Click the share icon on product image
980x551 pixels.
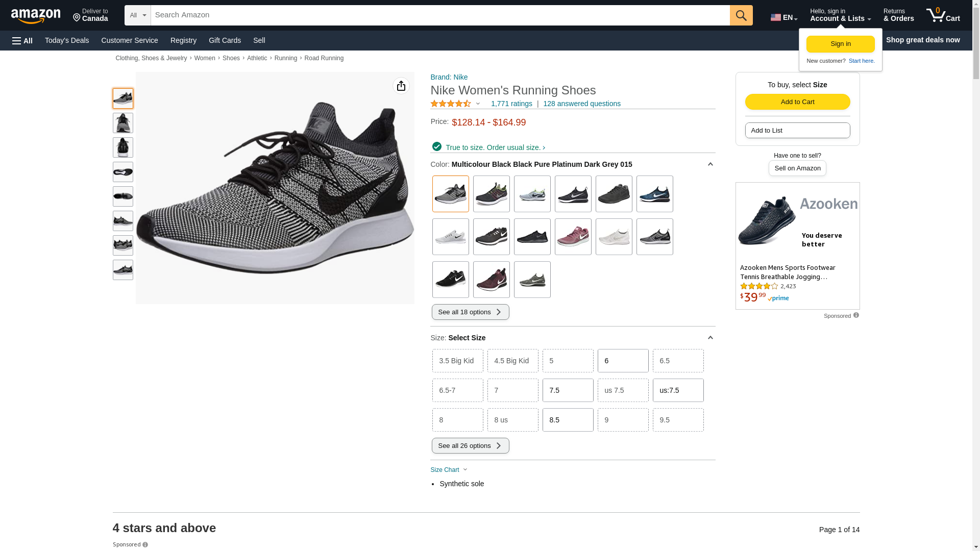click(401, 86)
